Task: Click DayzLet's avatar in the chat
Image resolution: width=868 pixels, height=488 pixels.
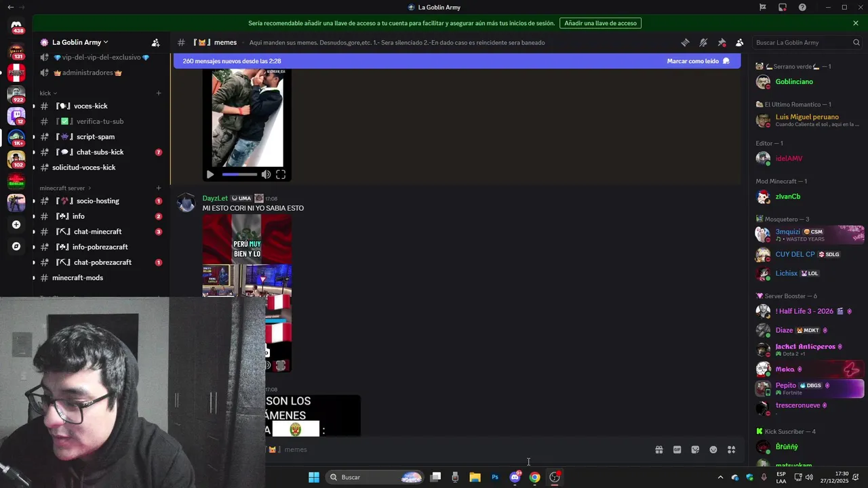Action: (x=186, y=203)
